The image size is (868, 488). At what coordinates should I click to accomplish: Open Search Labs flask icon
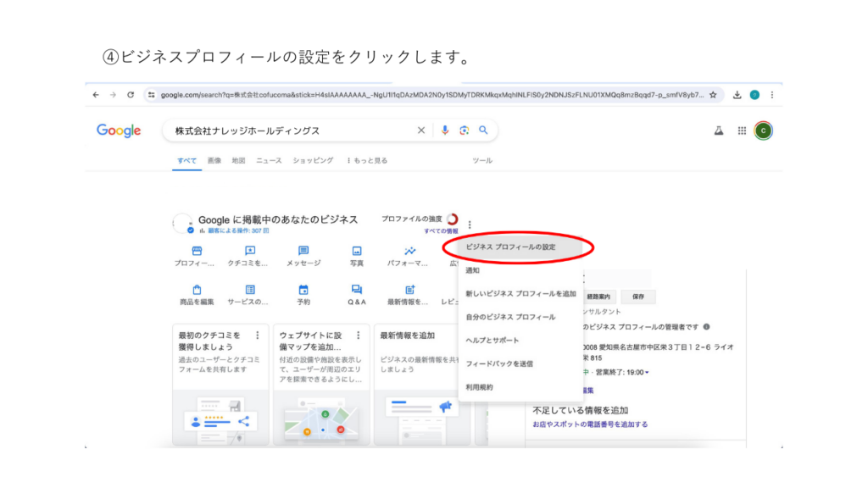[x=719, y=130]
